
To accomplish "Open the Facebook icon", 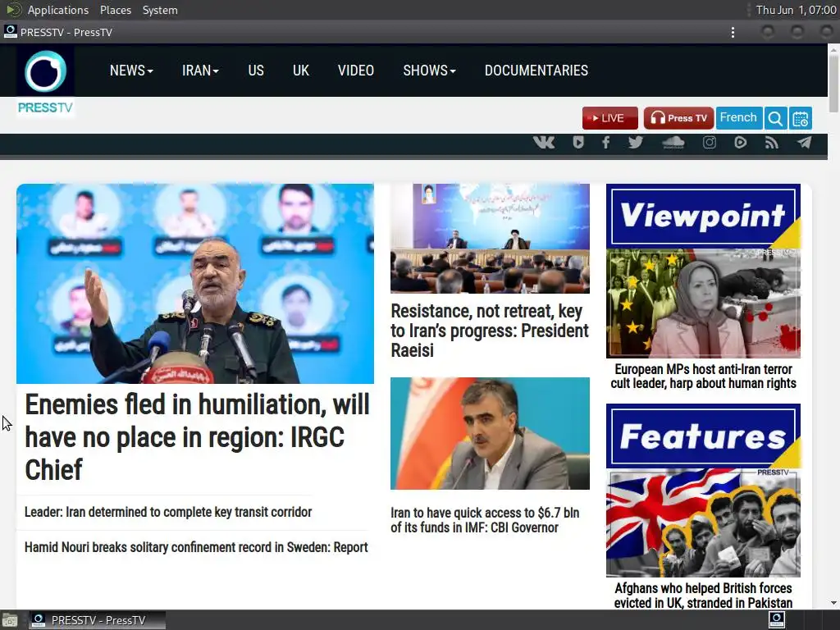I will pos(606,142).
